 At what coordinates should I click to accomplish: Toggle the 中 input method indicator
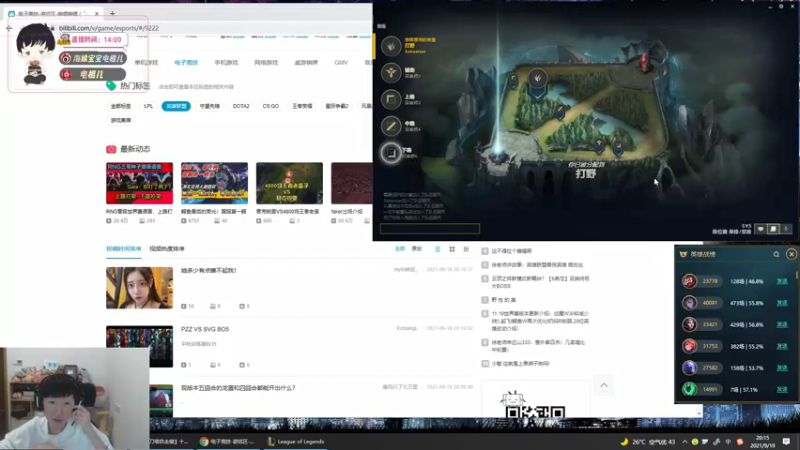pos(728,442)
